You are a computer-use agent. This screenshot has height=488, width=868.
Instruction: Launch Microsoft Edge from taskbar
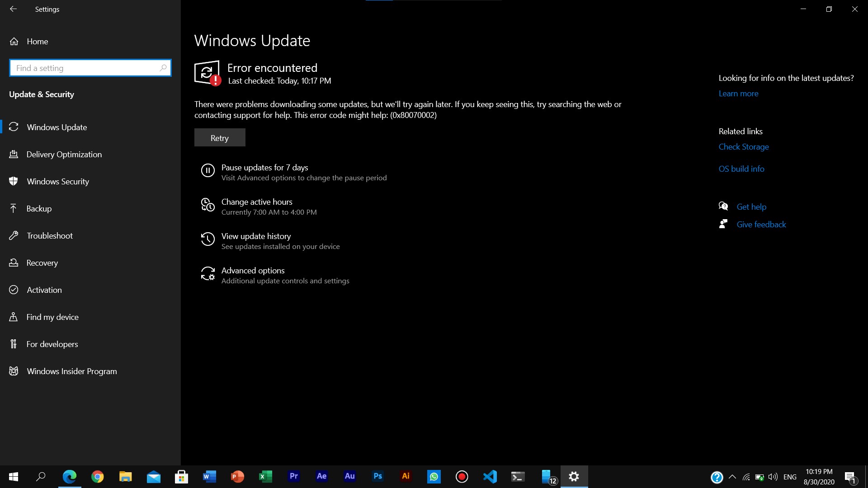point(70,477)
